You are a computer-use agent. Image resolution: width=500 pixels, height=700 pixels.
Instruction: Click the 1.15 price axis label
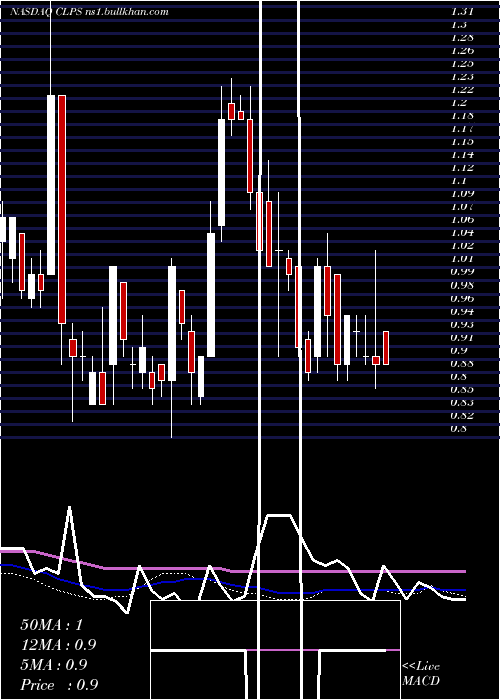tap(462, 142)
